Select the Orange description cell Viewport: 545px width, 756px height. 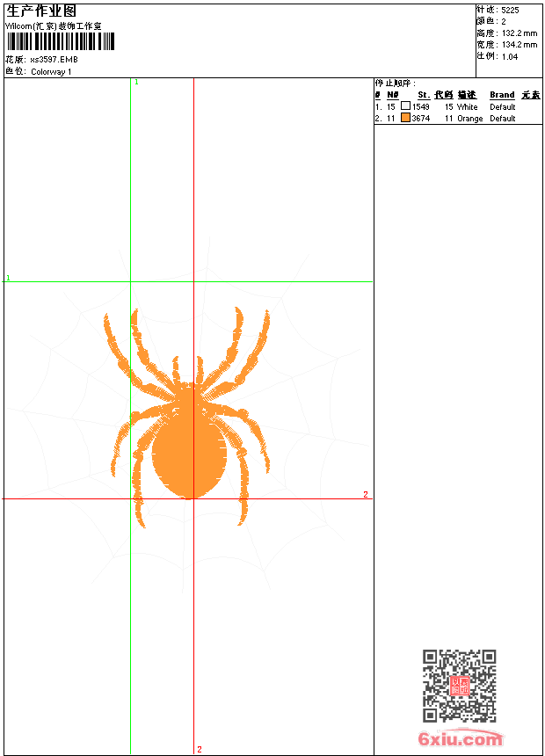[469, 119]
